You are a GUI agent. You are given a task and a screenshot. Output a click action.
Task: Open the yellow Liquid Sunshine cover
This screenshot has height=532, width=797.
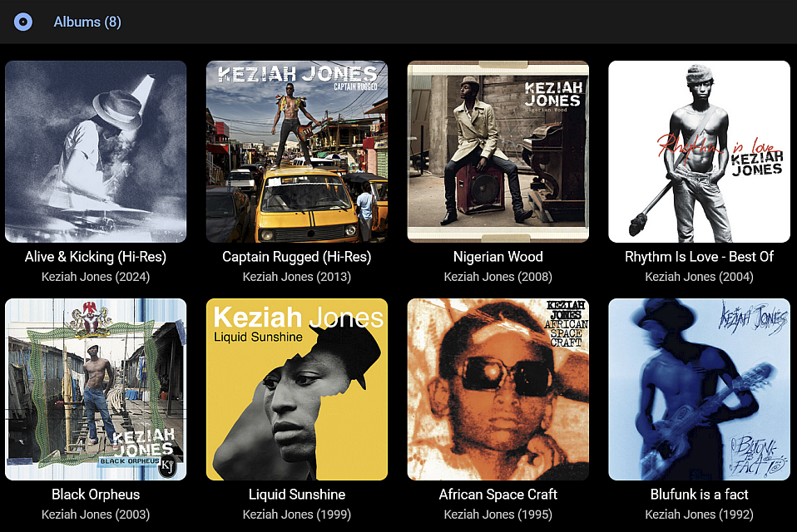coord(297,389)
